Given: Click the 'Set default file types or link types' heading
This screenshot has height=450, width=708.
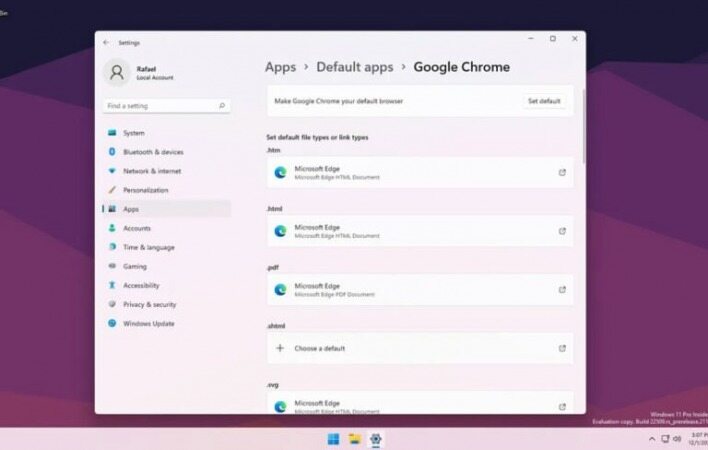Looking at the screenshot, I should coord(317,137).
